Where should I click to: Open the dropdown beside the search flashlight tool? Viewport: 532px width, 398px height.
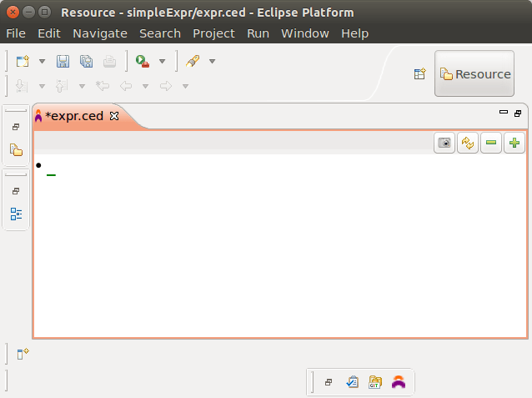coord(212,62)
